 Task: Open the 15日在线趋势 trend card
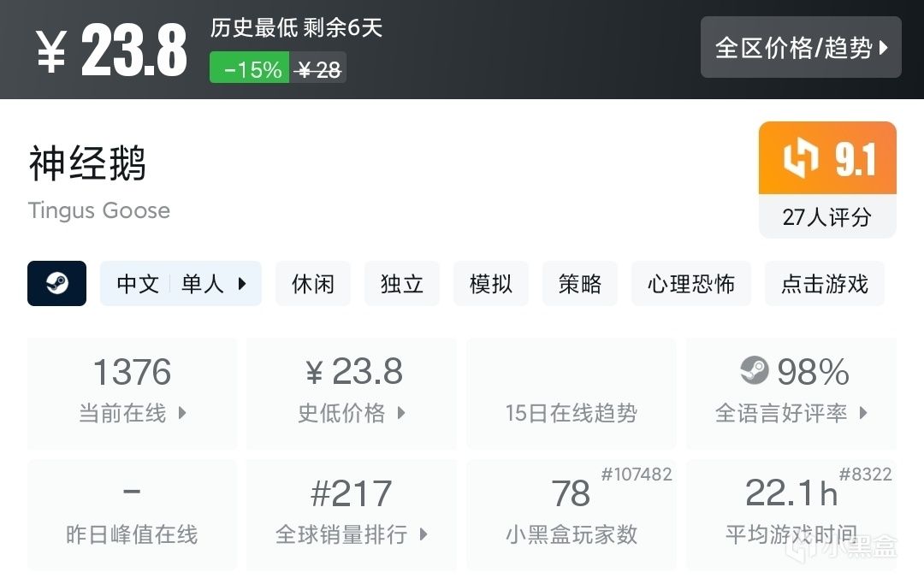572,394
